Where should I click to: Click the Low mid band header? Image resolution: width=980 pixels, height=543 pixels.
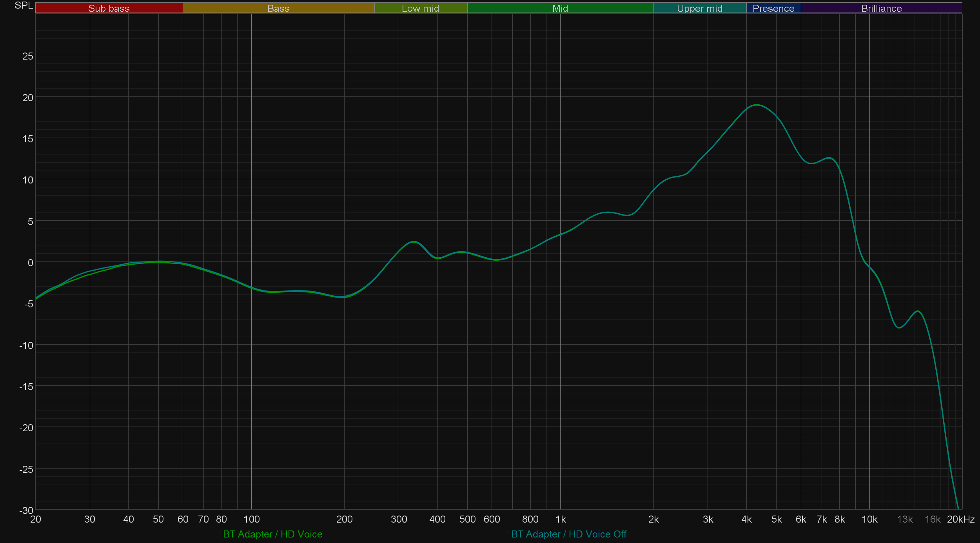pyautogui.click(x=420, y=8)
